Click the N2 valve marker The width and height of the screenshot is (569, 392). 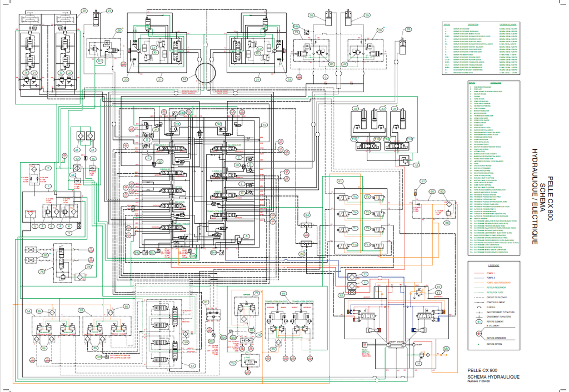218,124
